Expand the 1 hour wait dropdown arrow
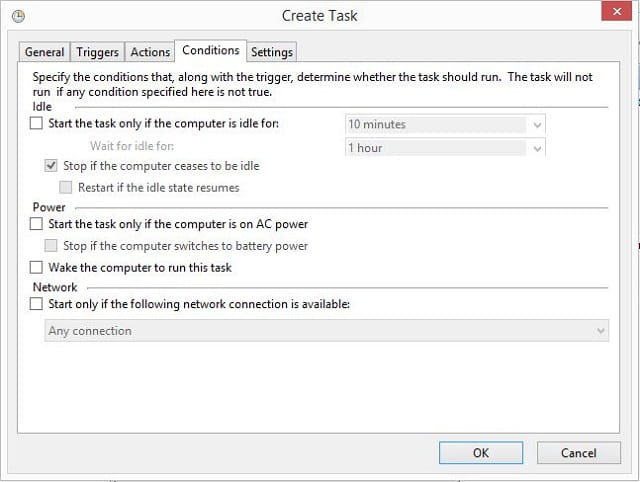 pos(537,148)
